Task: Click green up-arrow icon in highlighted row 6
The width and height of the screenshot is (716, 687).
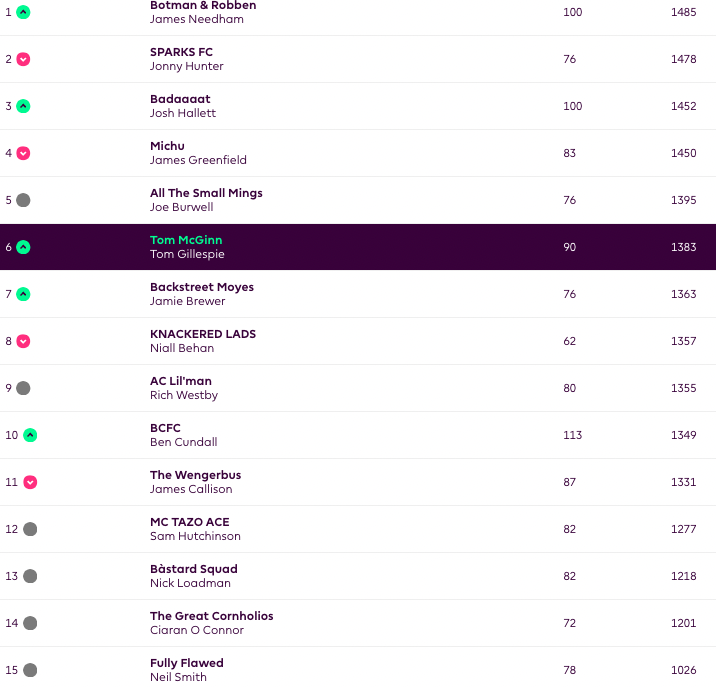Action: click(x=23, y=247)
